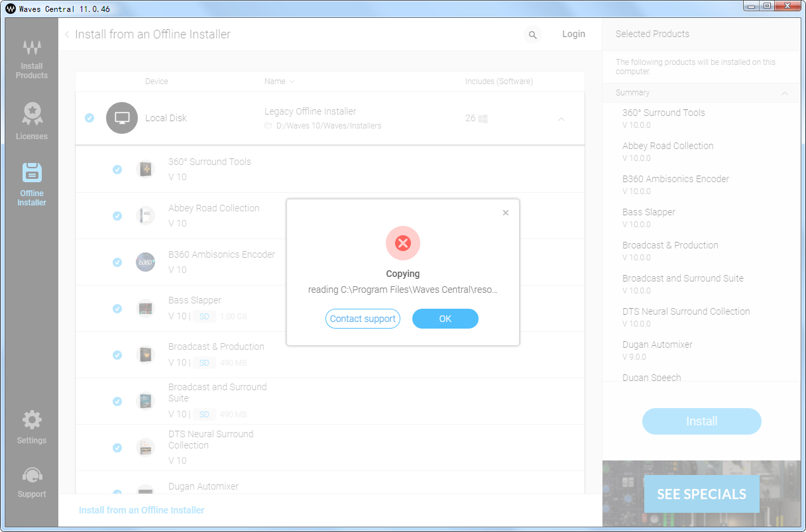This screenshot has width=806, height=532.
Task: Open Settings from the sidebar
Action: point(32,427)
